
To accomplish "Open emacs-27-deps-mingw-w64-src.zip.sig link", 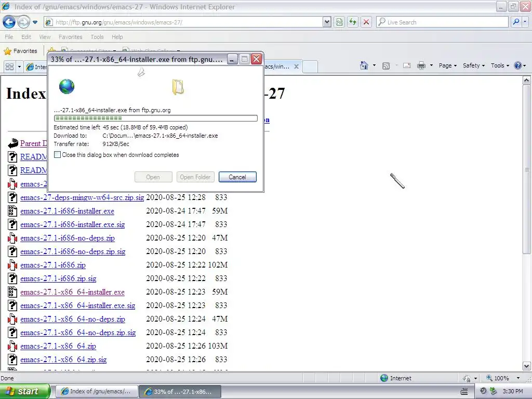I will 82,197.
